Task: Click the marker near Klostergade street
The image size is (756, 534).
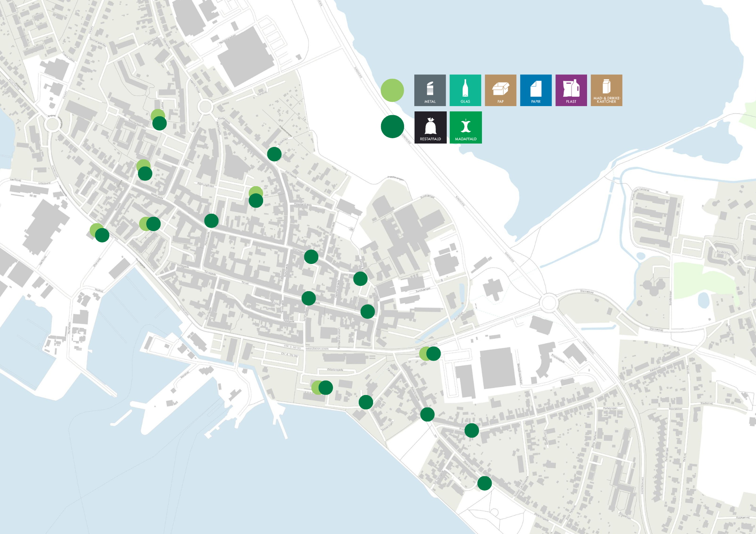Action: [274, 154]
